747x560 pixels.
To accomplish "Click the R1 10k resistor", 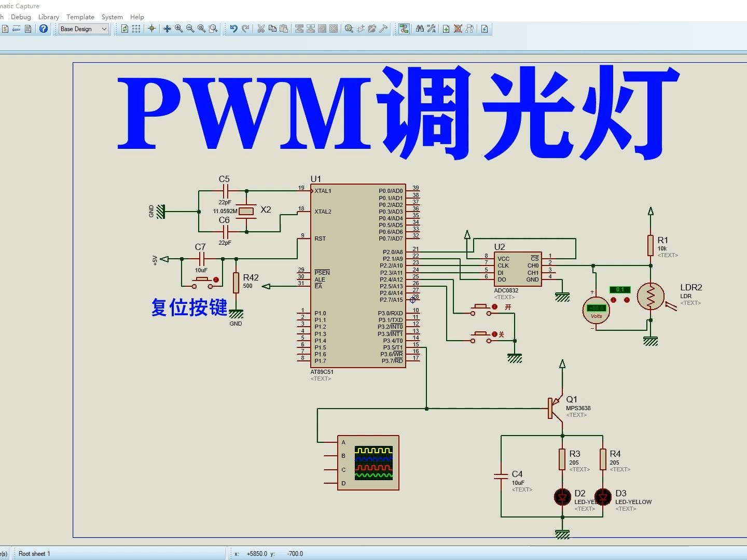I will [x=651, y=245].
